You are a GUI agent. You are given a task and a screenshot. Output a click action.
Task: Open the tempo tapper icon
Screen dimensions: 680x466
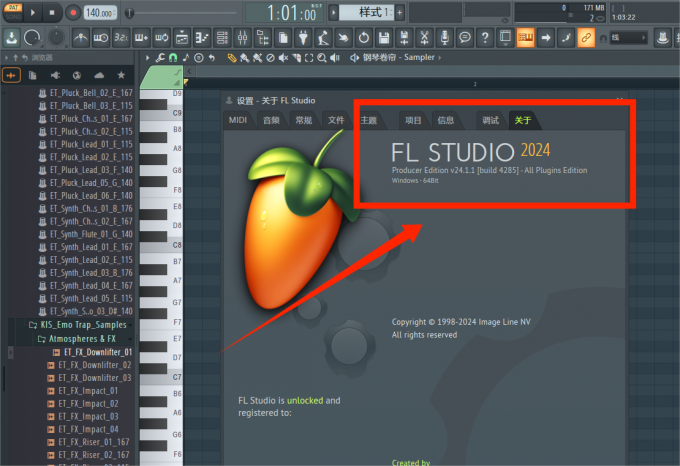pyautogui.click(x=323, y=38)
